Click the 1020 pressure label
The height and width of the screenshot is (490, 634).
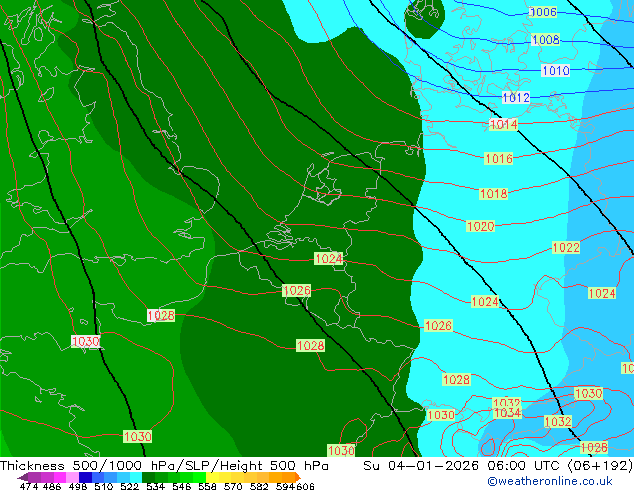[x=480, y=226]
